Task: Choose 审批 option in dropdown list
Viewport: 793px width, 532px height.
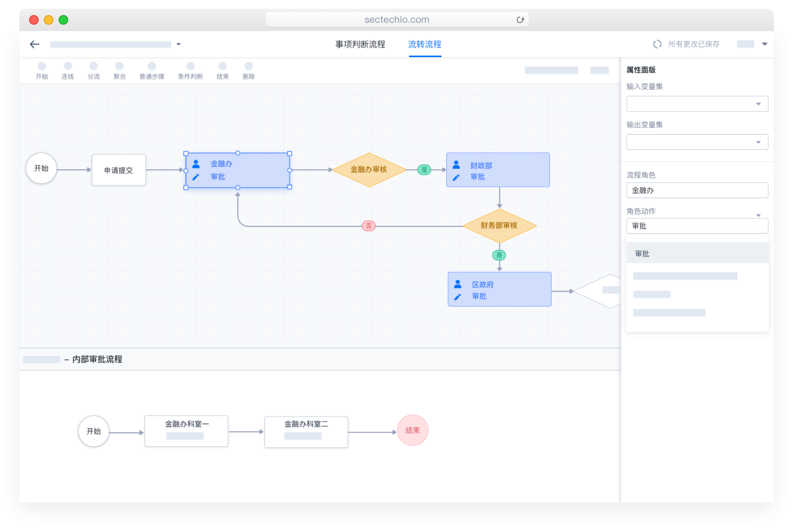Action: [697, 253]
